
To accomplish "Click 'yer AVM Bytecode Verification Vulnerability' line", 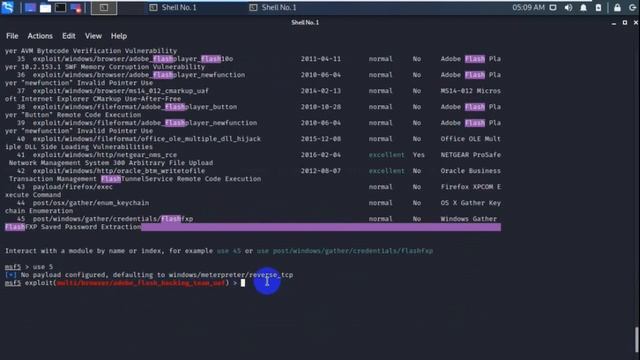I will click(91, 51).
